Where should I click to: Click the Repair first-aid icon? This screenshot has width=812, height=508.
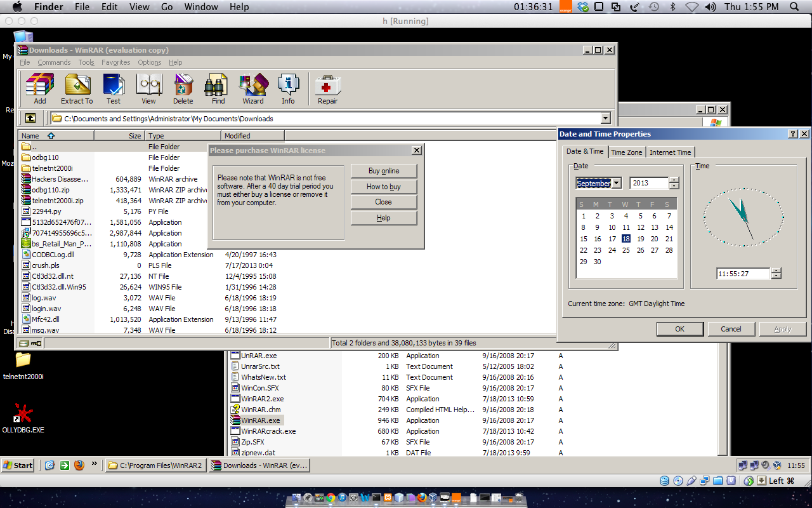coord(327,89)
